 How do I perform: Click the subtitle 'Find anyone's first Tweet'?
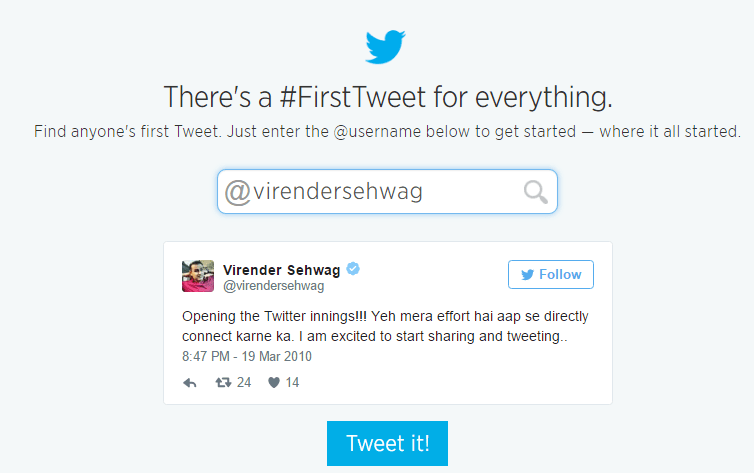click(x=128, y=131)
